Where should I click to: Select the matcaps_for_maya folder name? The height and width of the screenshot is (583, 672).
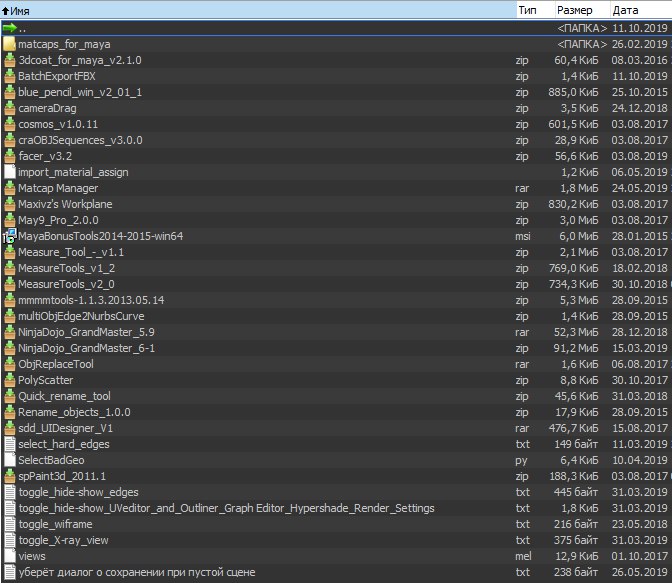(64, 44)
